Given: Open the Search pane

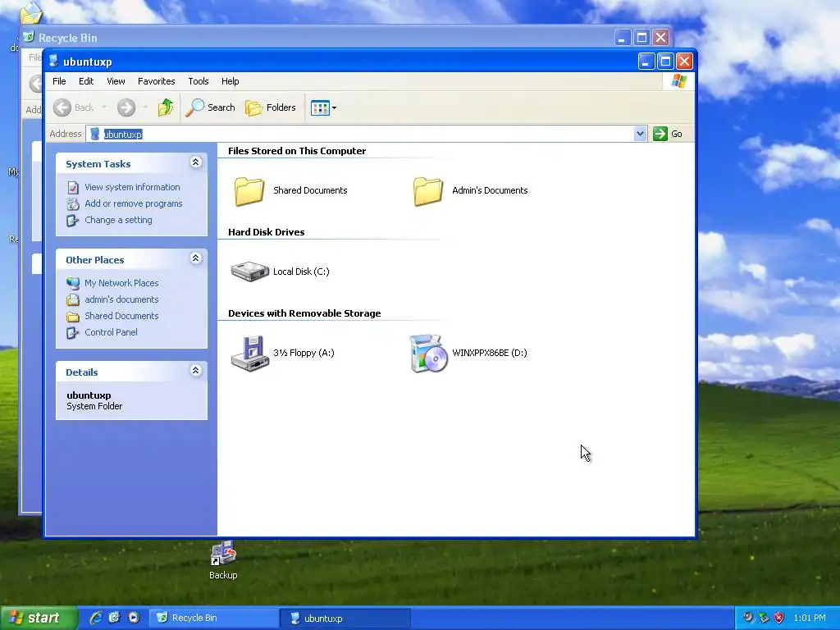Looking at the screenshot, I should (x=211, y=107).
